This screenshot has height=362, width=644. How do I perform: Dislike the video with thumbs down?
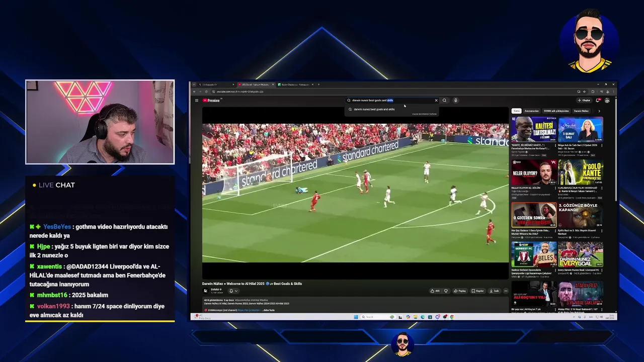point(446,291)
